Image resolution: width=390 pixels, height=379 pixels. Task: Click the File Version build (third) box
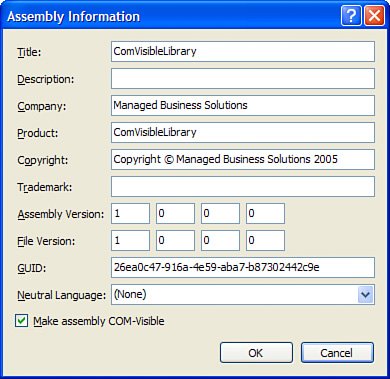220,241
